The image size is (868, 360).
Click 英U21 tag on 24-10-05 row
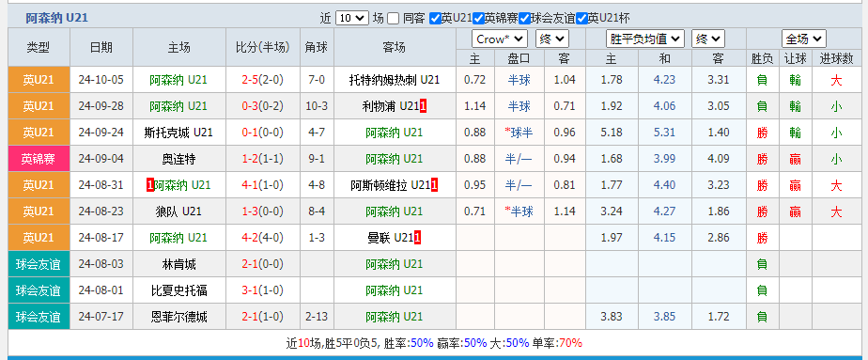39,80
